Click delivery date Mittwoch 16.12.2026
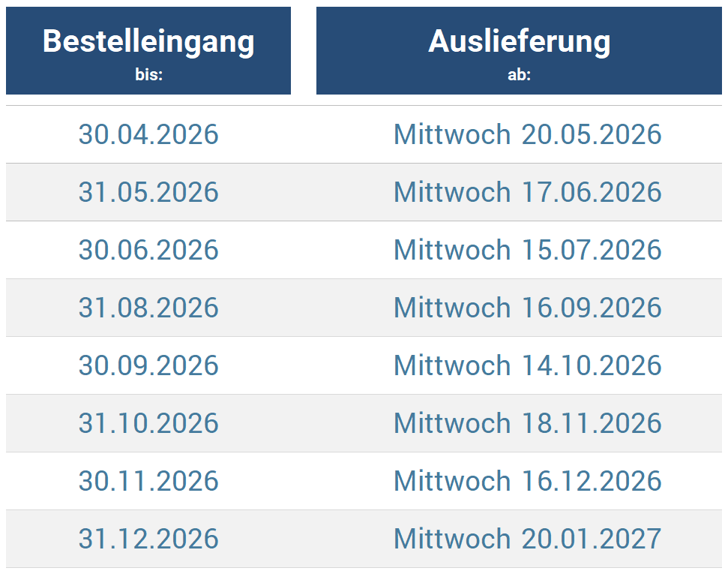 pyautogui.click(x=527, y=481)
